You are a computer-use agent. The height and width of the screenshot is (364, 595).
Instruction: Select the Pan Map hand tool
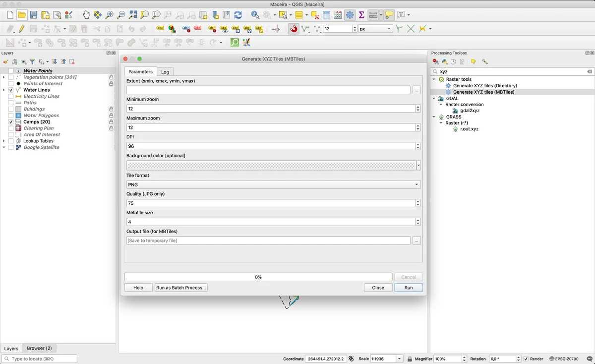tap(86, 15)
